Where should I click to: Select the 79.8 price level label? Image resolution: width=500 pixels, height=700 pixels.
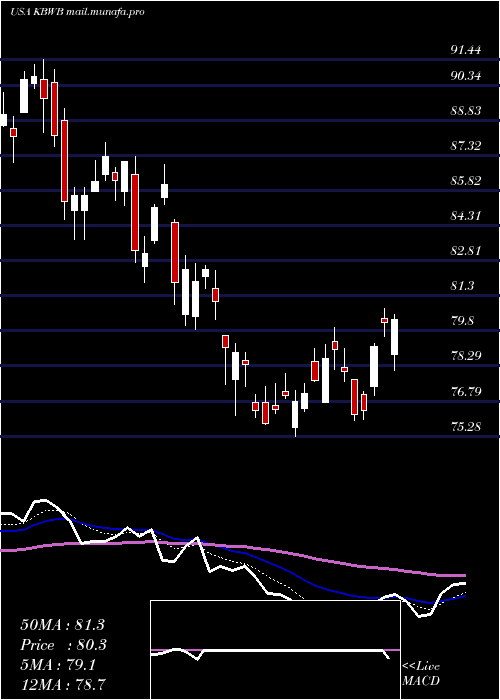(462, 321)
